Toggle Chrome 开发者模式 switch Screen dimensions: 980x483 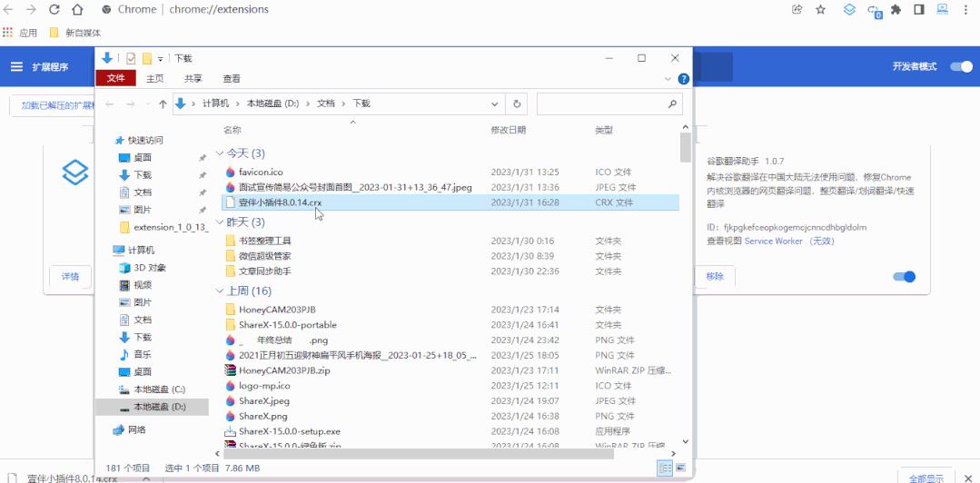coord(961,67)
